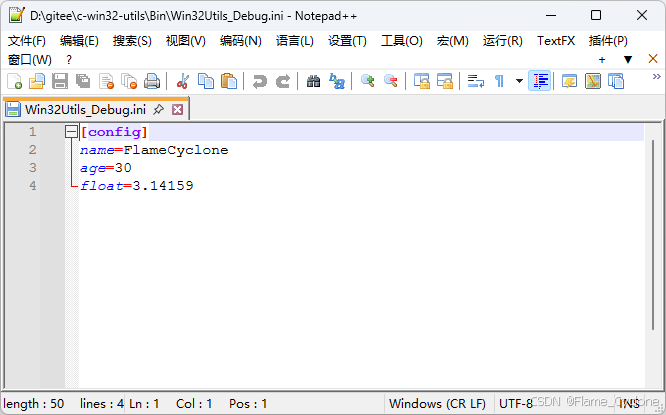Open the Document List panel icon
This screenshot has height=415, width=666.
pos(615,81)
